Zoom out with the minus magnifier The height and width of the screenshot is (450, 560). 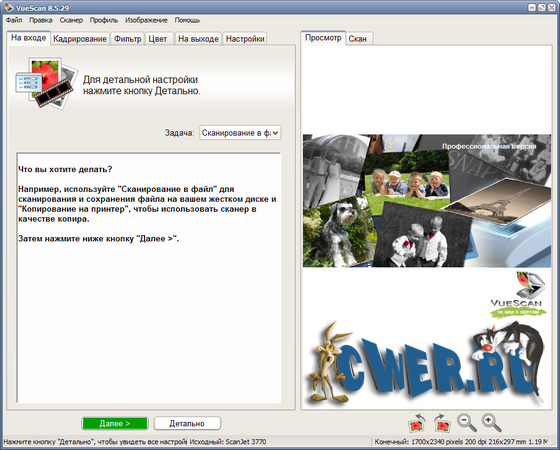(467, 422)
